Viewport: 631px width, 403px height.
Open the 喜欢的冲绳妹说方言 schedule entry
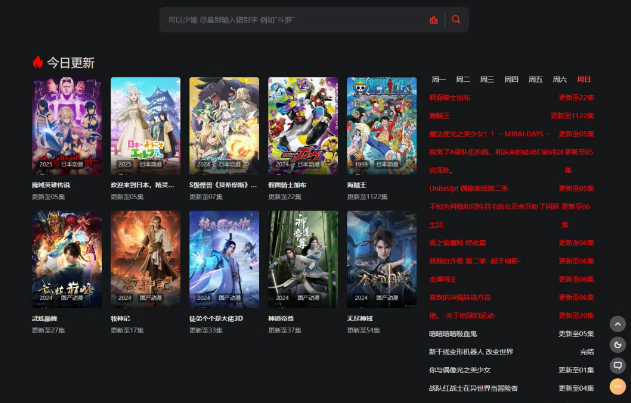click(x=511, y=297)
